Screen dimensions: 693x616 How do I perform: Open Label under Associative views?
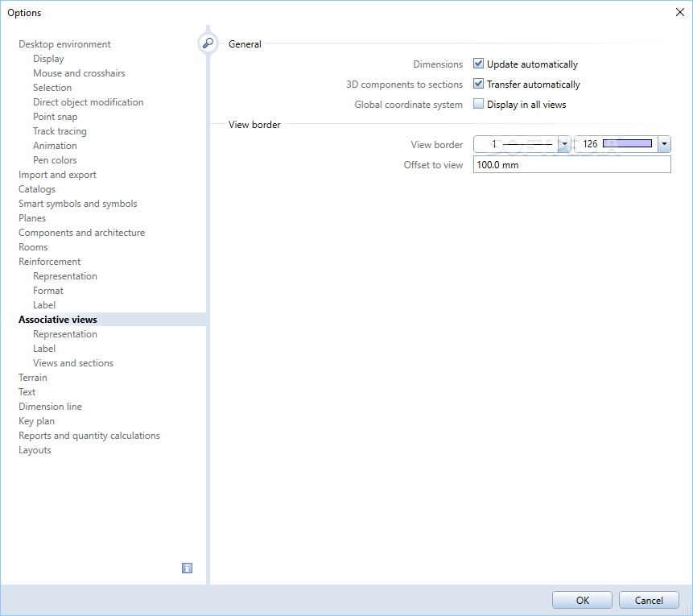click(44, 349)
